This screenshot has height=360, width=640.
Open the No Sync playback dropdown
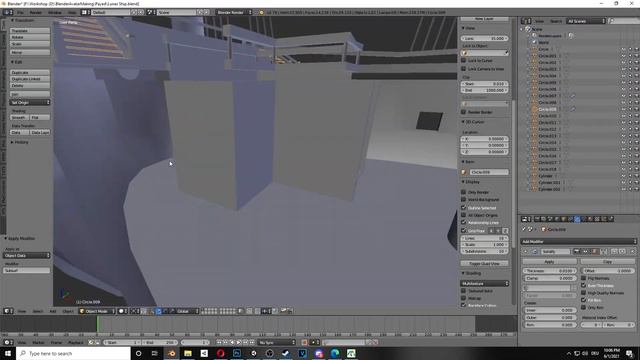click(277, 342)
